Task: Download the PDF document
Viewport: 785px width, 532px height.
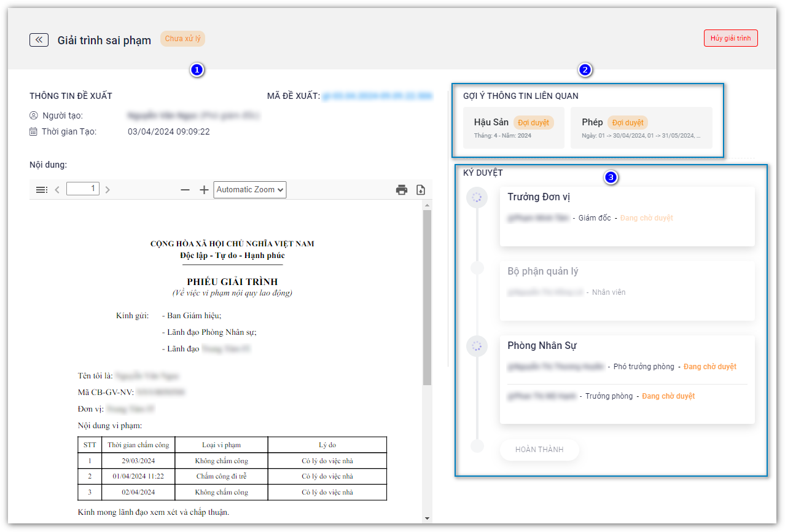Action: pos(421,190)
